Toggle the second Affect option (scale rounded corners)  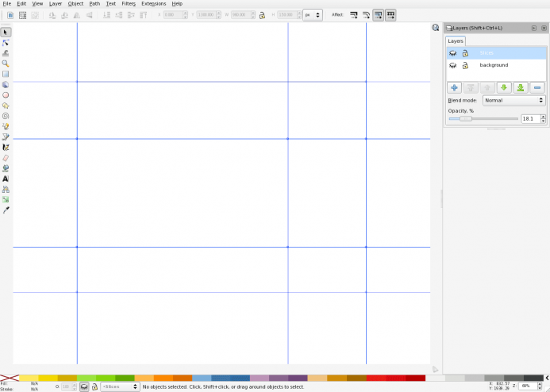point(366,15)
